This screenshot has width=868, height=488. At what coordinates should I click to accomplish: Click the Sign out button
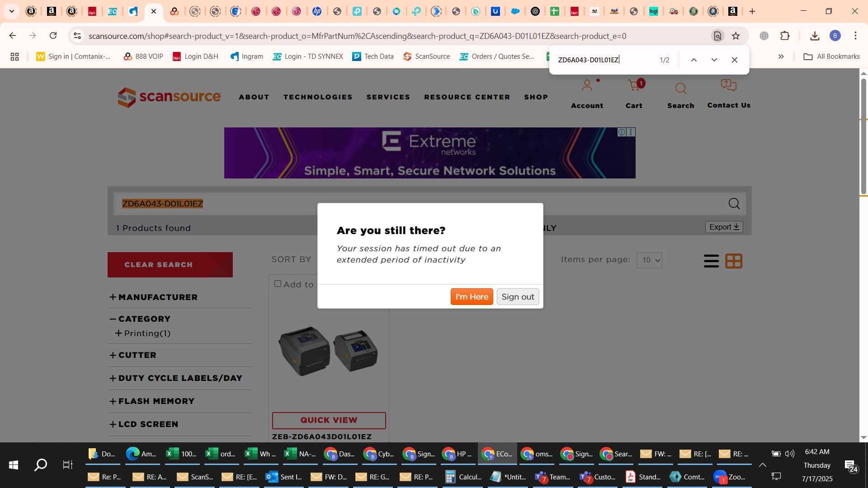[x=518, y=297]
